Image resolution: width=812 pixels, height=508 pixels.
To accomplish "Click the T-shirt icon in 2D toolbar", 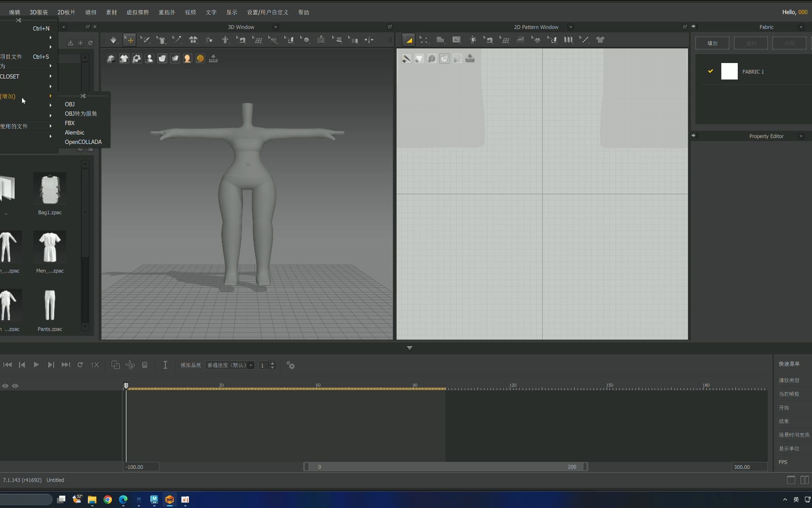I will coord(600,40).
